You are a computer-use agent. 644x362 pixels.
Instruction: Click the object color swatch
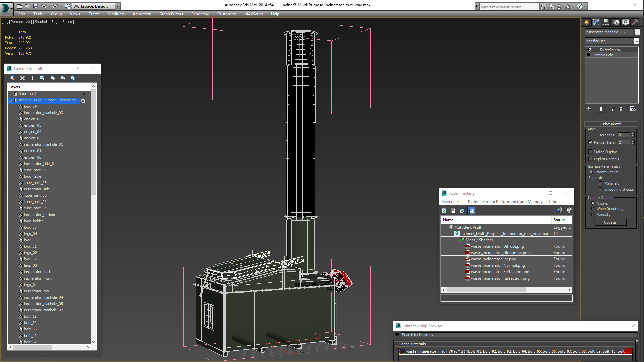coord(638,32)
